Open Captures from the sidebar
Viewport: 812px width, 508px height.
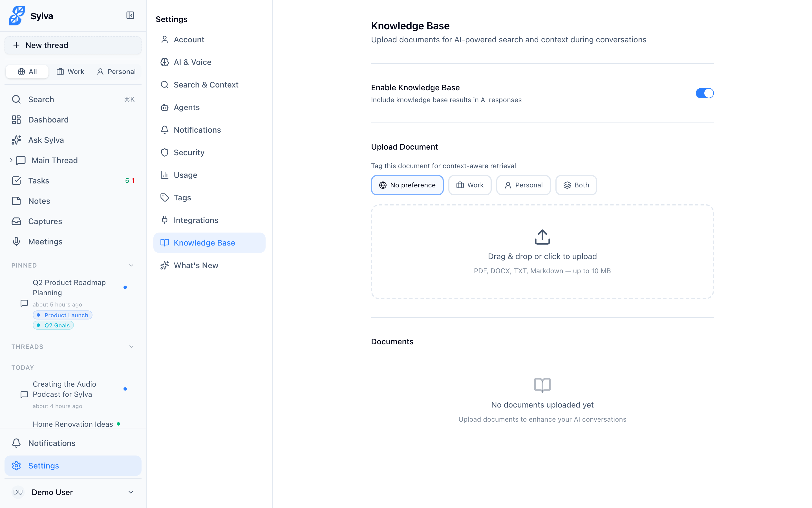[x=73, y=222]
